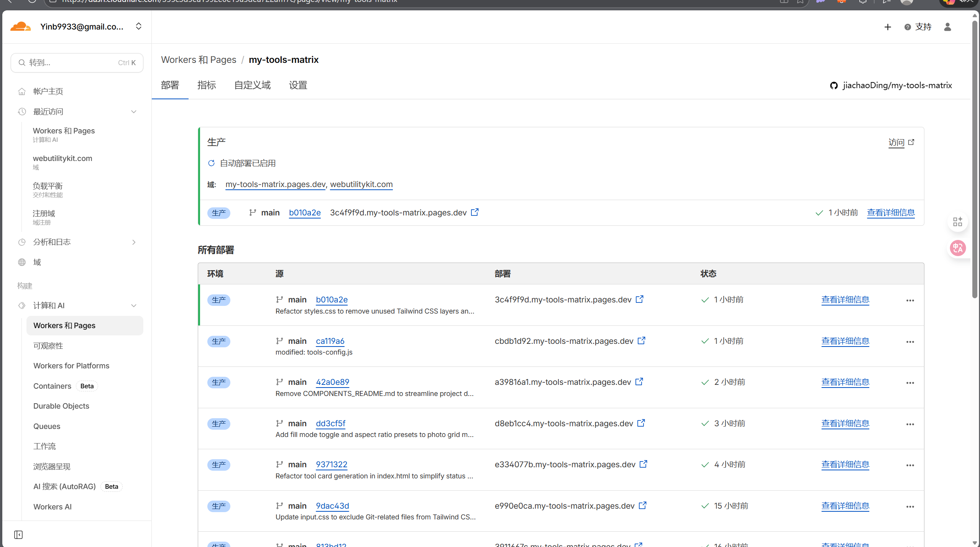Collapse the 最近访问 section chevron

point(134,112)
